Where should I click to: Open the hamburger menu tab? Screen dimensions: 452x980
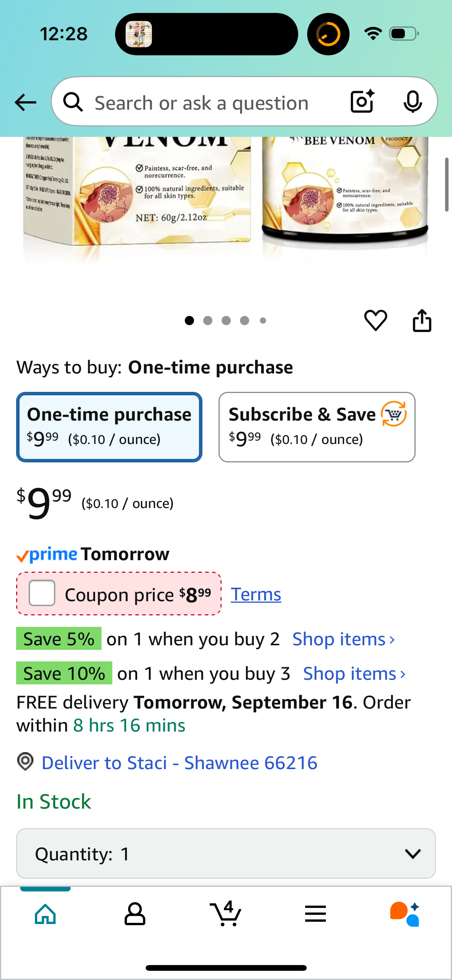[x=316, y=914]
